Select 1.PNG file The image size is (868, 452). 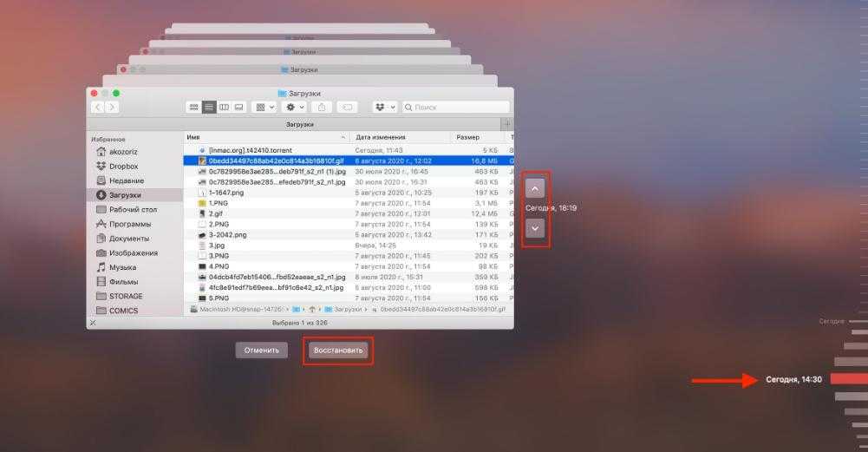point(349,203)
